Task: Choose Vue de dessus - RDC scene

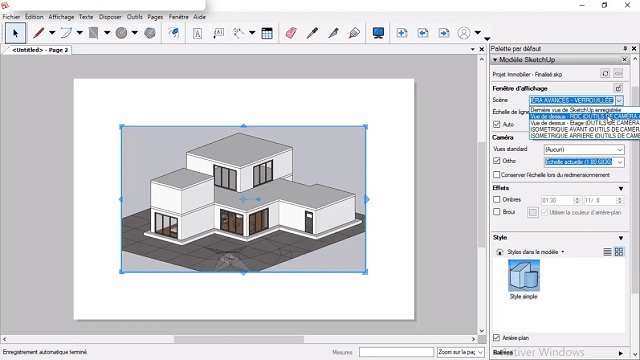Action: [x=584, y=116]
